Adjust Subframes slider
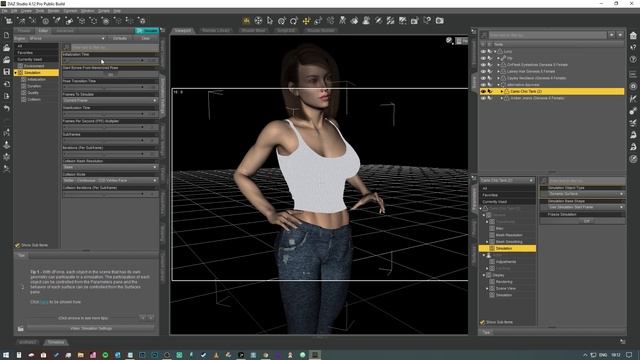 pyautogui.click(x=110, y=140)
